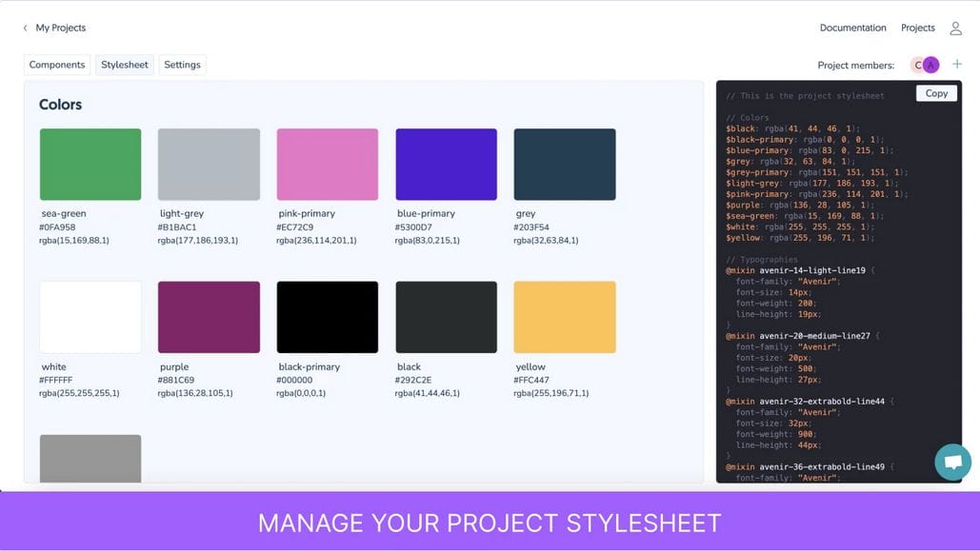Select the black-primary color swatch
The image size is (980, 551).
(327, 317)
